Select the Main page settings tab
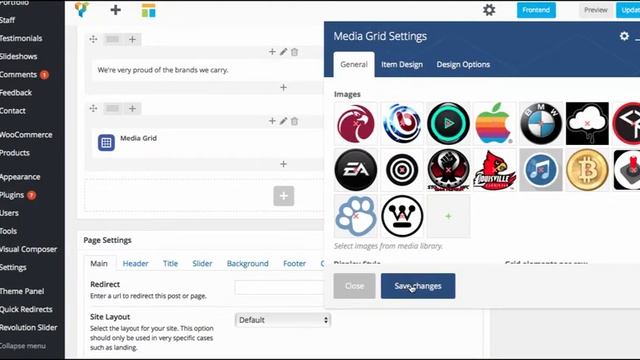Image resolution: width=640 pixels, height=360 pixels. pos(99,264)
